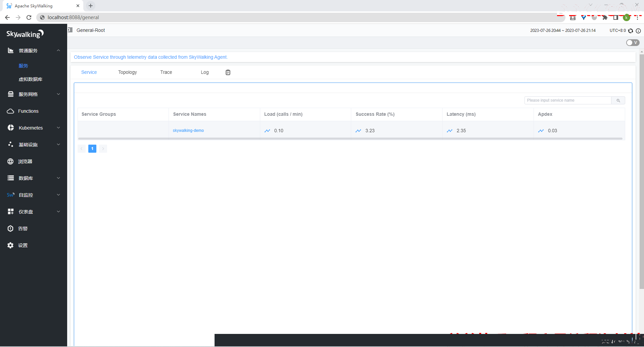Click the SkyWalking logo in sidebar
The height and width of the screenshot is (347, 644).
pos(25,34)
